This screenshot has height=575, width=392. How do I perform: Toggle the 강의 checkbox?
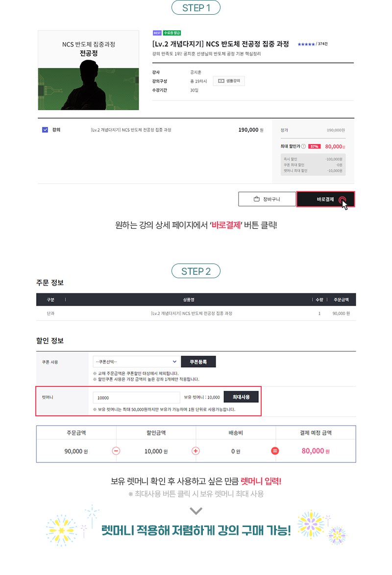click(45, 130)
